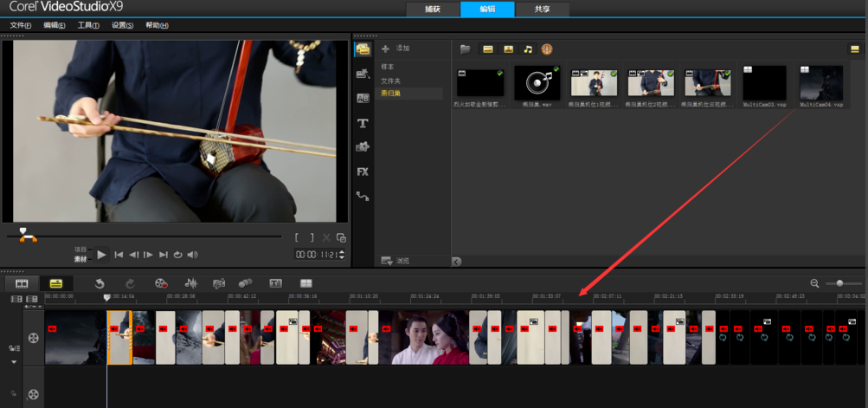This screenshot has width=868, height=408.
Task: Open the Subtitle Editor icon
Action: pyautogui.click(x=275, y=283)
